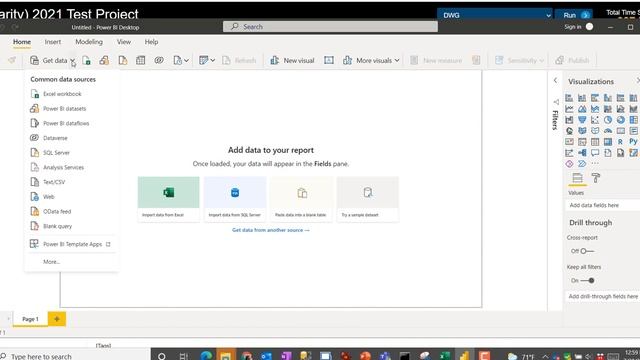The image size is (640, 360).
Task: Add a new page with plus button
Action: tap(57, 319)
